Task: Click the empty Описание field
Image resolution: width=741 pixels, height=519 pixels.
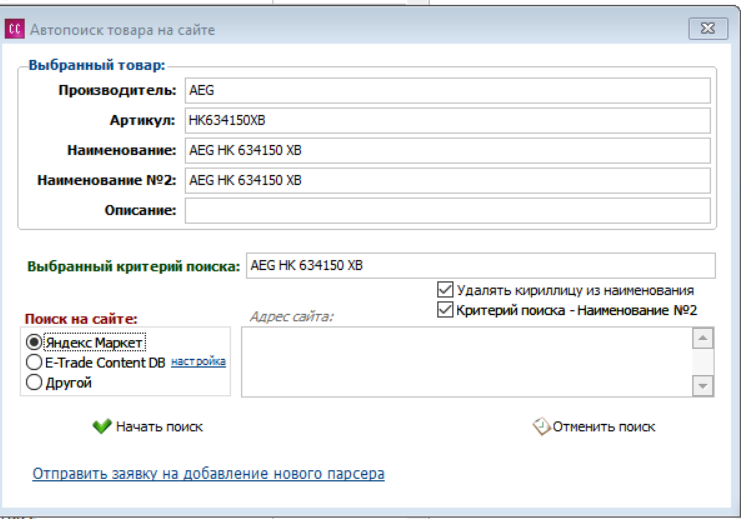Action: pyautogui.click(x=448, y=210)
